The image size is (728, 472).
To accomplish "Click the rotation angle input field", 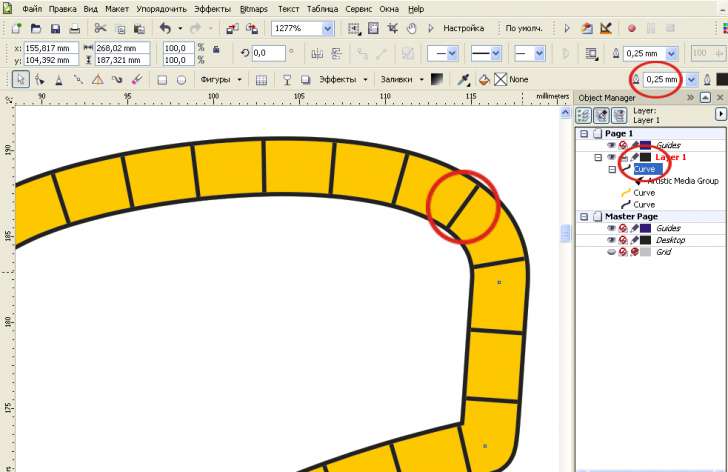I will point(270,53).
